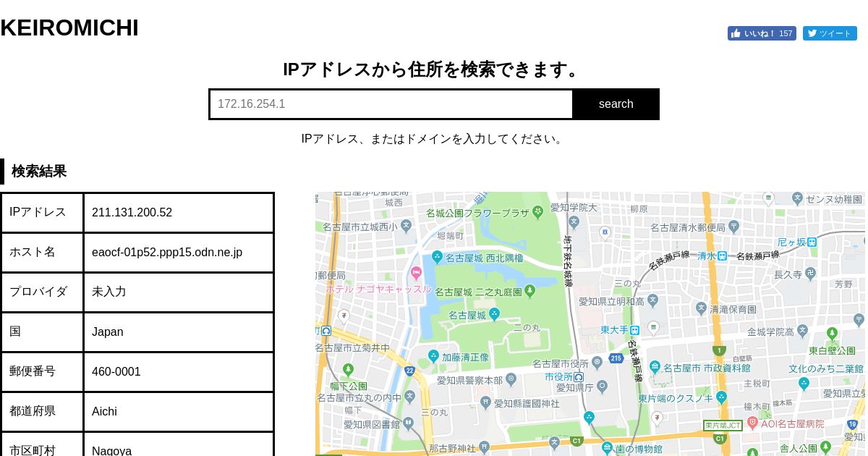
Task: Click the 名古屋市立丸の内中 school icon
Action: [409, 397]
